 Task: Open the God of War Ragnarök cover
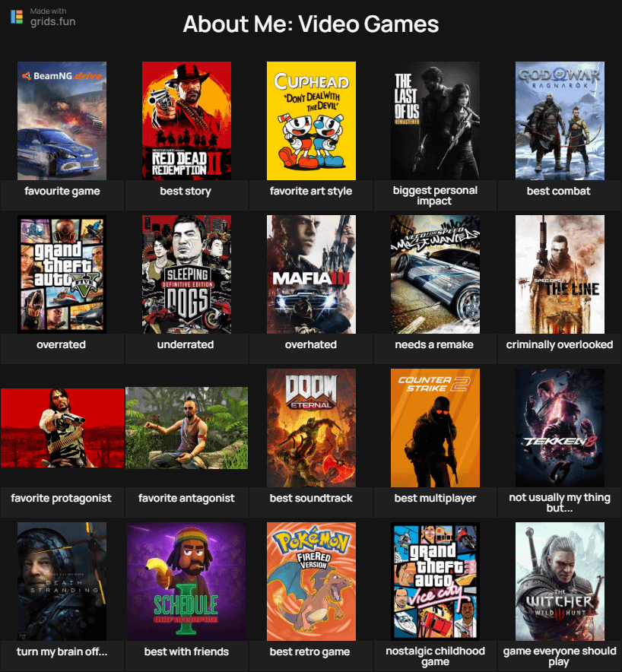pos(560,121)
